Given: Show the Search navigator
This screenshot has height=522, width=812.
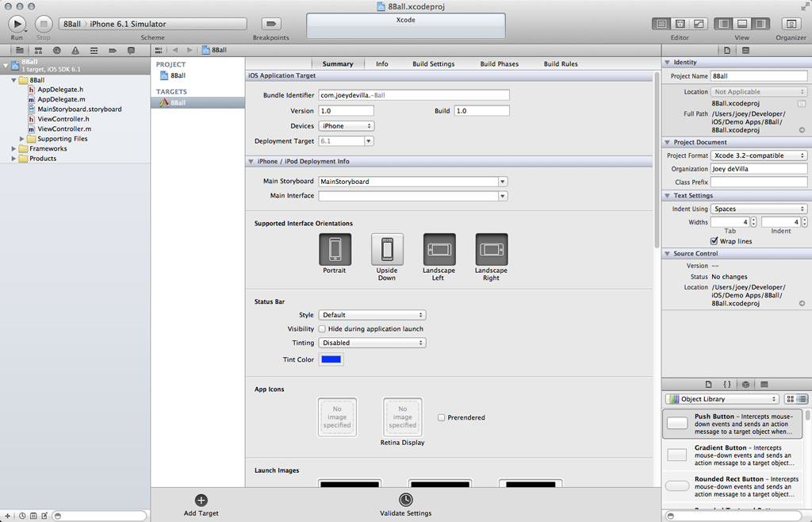Looking at the screenshot, I should click(x=57, y=50).
